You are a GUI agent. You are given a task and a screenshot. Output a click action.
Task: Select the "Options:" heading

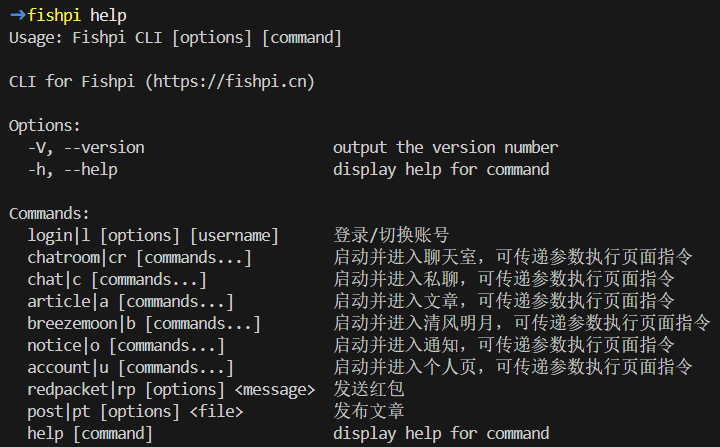click(x=45, y=126)
